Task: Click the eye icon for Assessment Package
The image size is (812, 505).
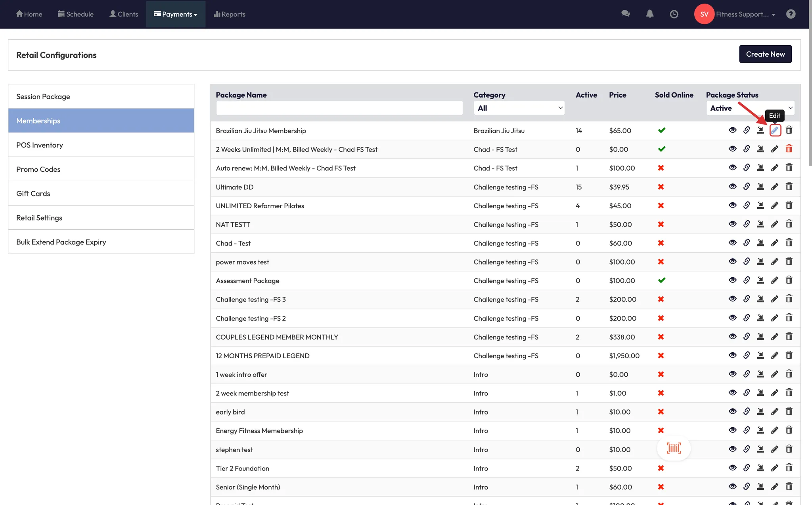Action: tap(732, 280)
